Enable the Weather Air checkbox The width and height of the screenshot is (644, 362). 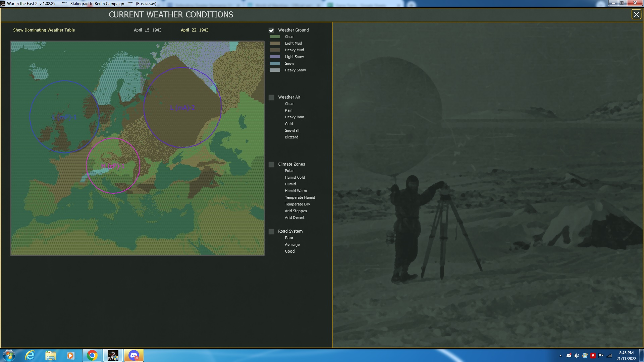point(271,98)
